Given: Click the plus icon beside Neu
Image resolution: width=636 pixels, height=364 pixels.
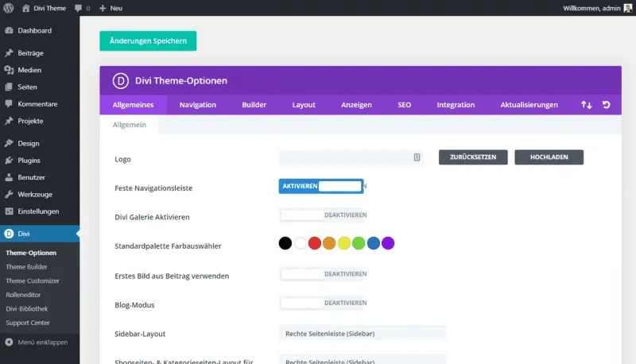Looking at the screenshot, I should 103,8.
